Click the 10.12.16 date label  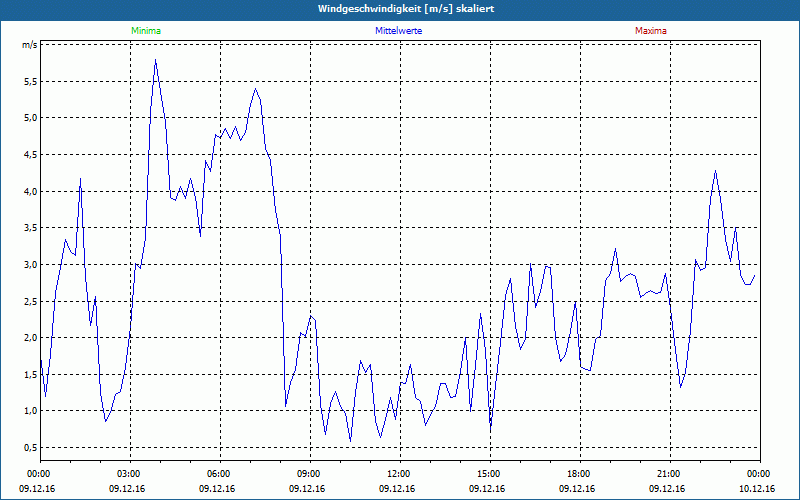point(757,488)
